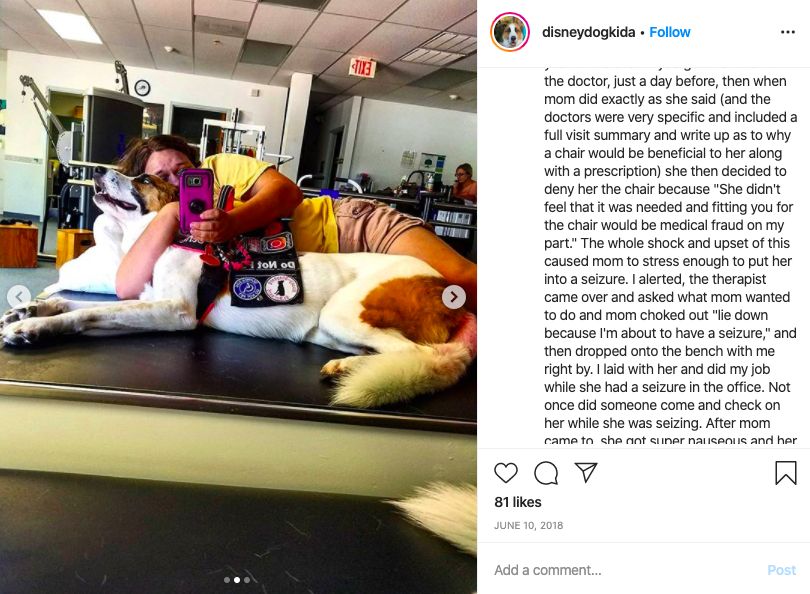Open the disneydogkida profile picture
The width and height of the screenshot is (810, 594).
(510, 32)
